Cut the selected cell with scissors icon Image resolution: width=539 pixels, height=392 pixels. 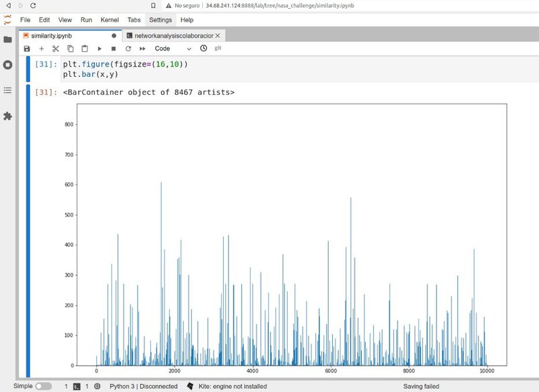[56, 48]
